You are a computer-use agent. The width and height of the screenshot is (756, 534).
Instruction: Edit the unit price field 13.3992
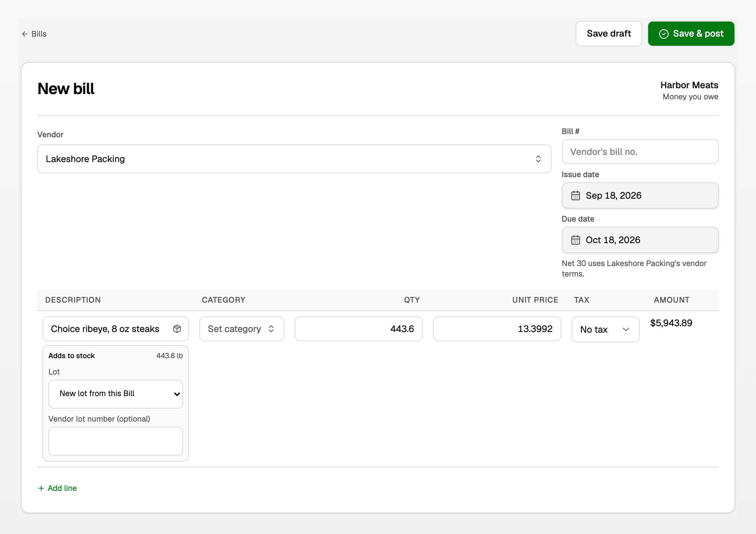(x=497, y=329)
